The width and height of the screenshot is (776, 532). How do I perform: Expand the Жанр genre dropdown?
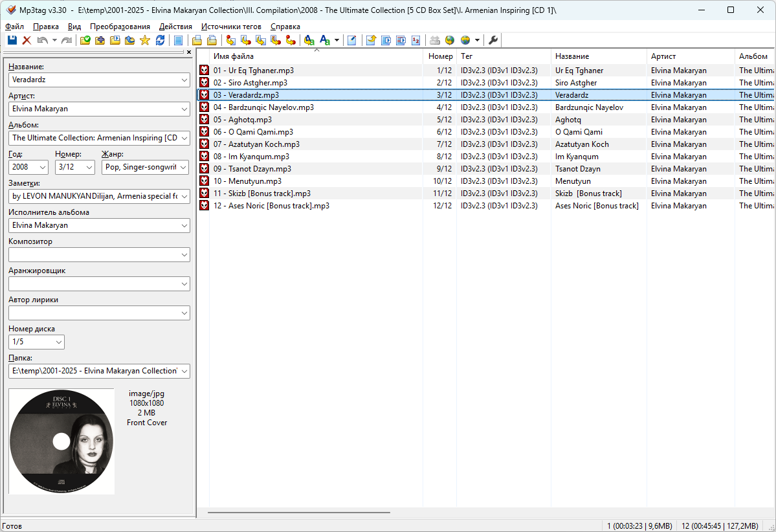(x=183, y=167)
